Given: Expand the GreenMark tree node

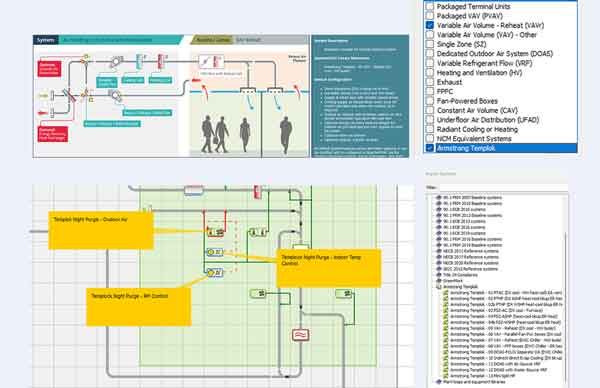Looking at the screenshot, I should pyautogui.click(x=439, y=281).
